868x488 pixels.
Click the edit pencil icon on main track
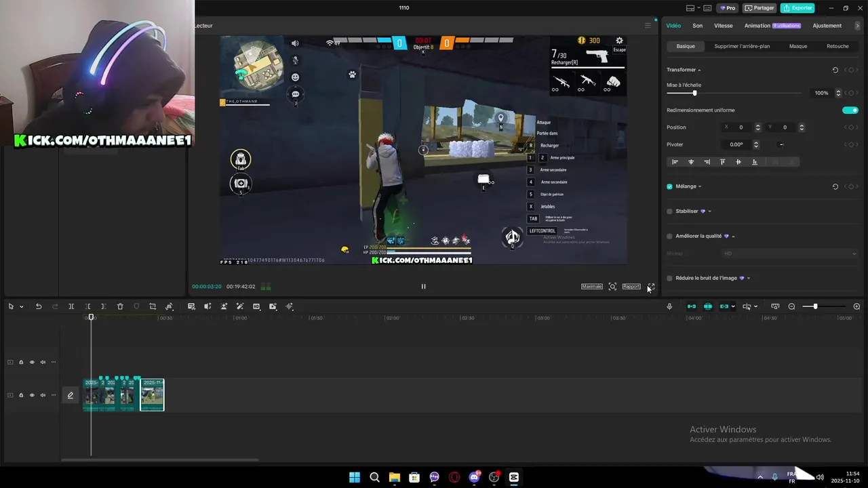(70, 395)
